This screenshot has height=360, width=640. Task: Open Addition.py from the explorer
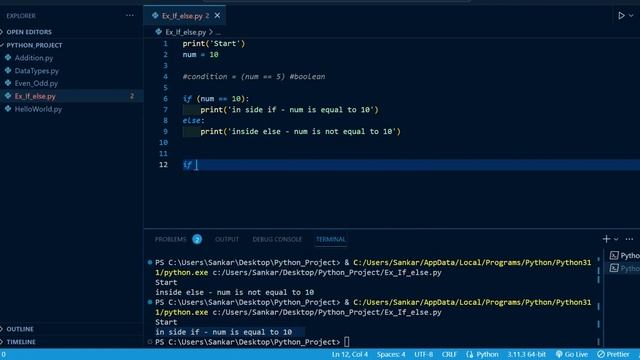pos(34,58)
